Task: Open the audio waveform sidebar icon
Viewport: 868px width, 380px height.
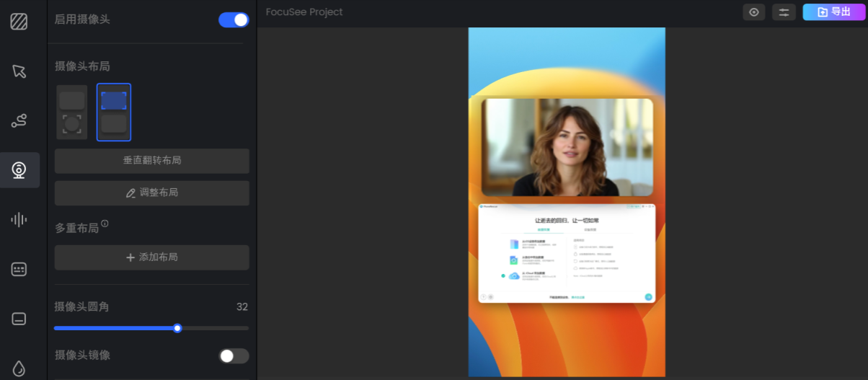Action: click(19, 220)
